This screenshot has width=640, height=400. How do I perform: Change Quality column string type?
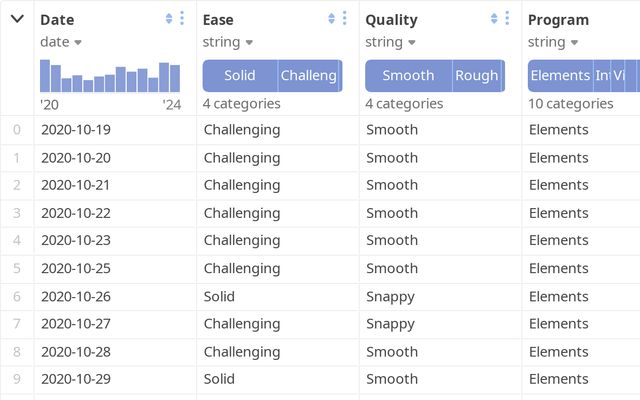point(389,42)
